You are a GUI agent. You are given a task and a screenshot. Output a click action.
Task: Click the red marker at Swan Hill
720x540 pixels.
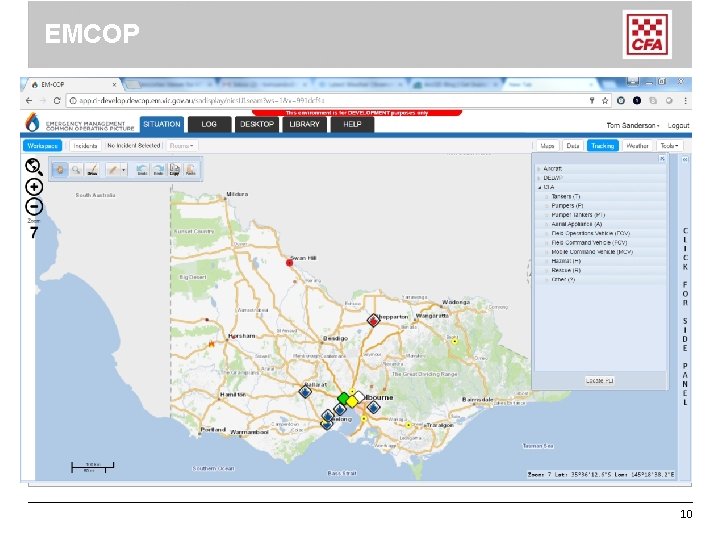tap(289, 263)
